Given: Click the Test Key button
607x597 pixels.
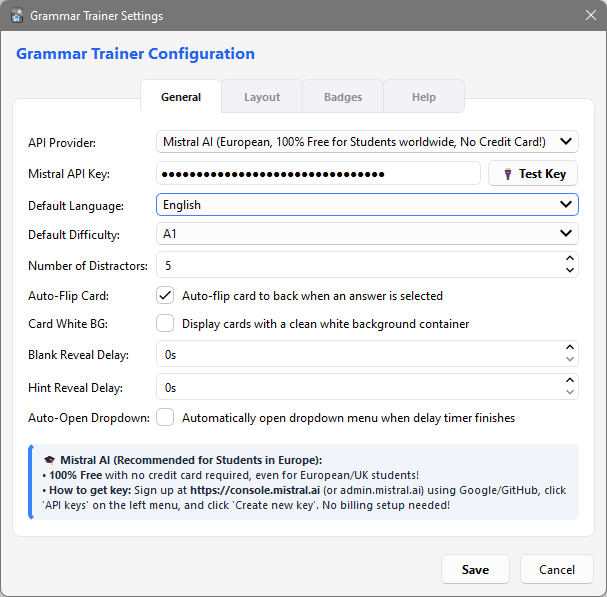Looking at the screenshot, I should point(533,173).
